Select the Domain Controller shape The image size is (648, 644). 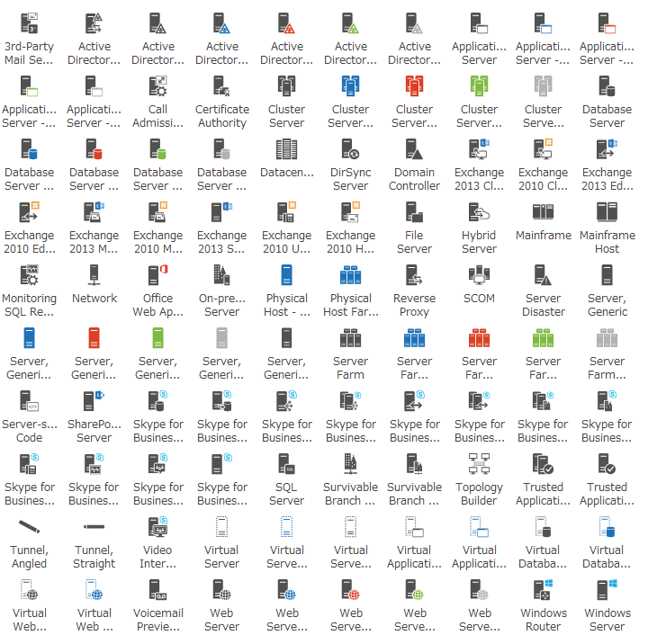tap(414, 150)
